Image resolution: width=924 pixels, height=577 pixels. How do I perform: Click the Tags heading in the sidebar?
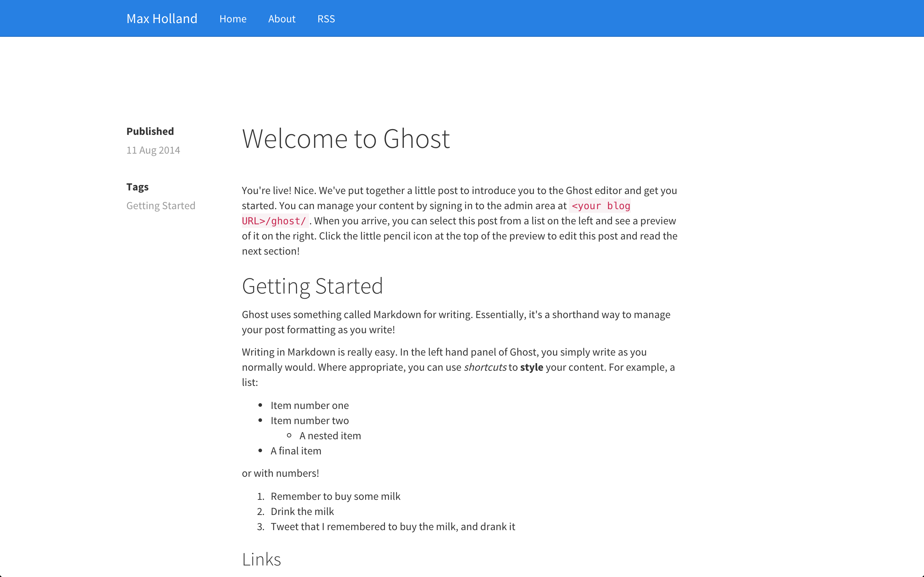138,186
